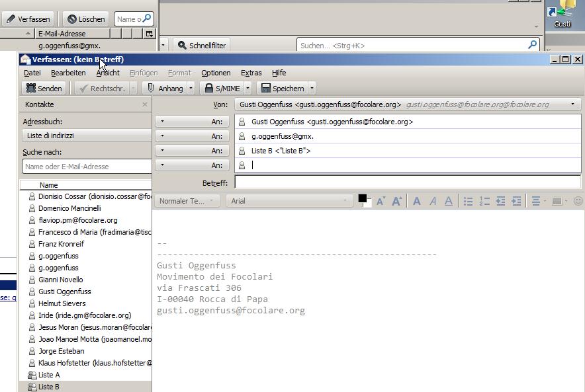The image size is (585, 392).
Task: Click the signature line Movimento dei Focolari
Action: click(x=214, y=277)
